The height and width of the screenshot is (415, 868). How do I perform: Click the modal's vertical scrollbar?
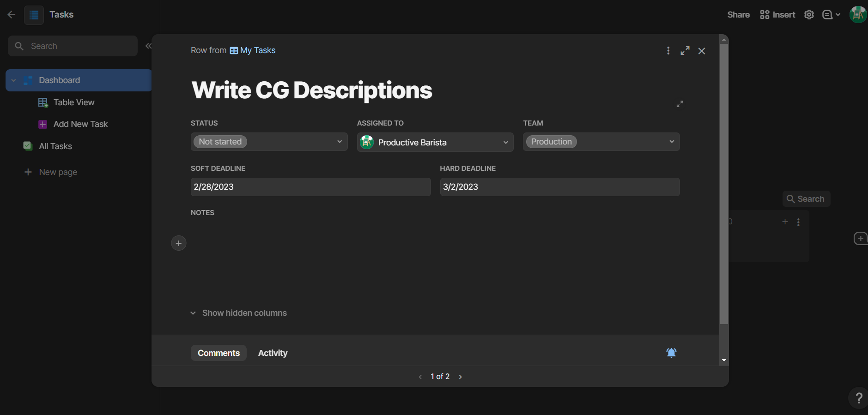click(x=724, y=185)
